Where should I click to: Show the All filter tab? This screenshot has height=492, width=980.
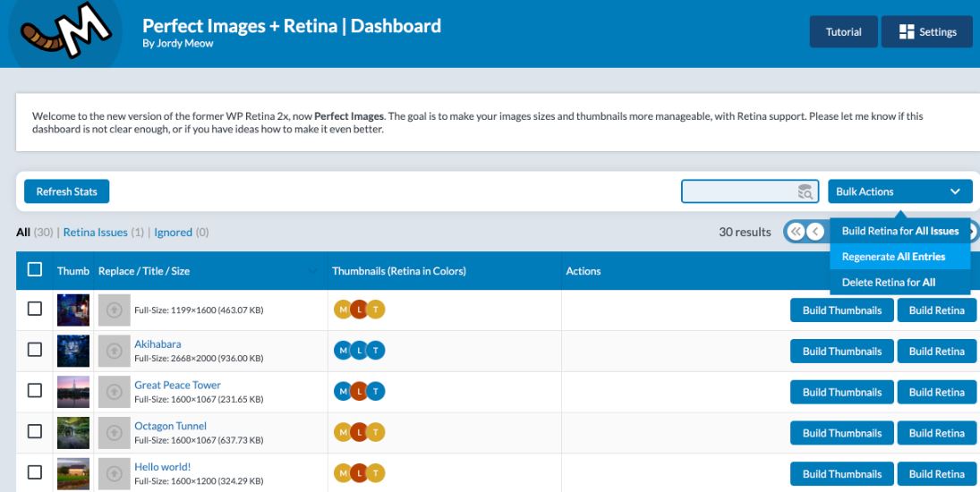click(23, 233)
